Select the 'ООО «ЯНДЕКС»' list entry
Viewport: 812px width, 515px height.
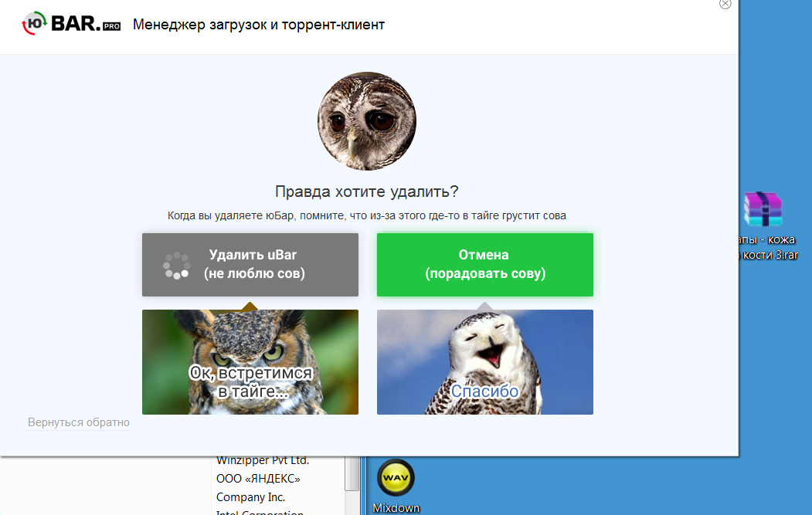tap(258, 479)
